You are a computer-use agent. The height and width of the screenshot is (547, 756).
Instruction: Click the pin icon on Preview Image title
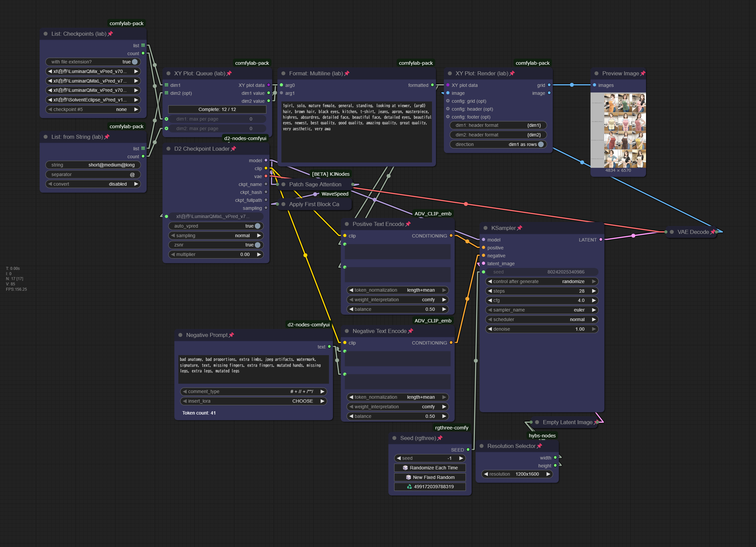click(x=642, y=73)
